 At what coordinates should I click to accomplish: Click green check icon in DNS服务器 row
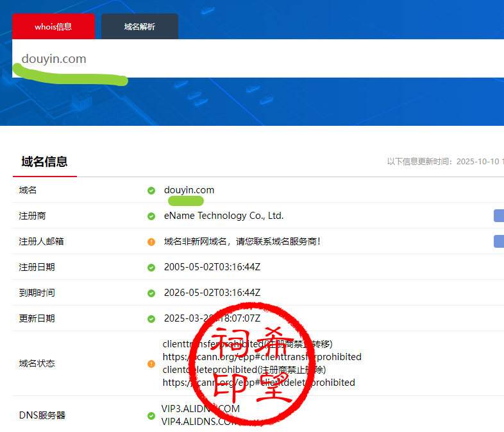click(151, 415)
